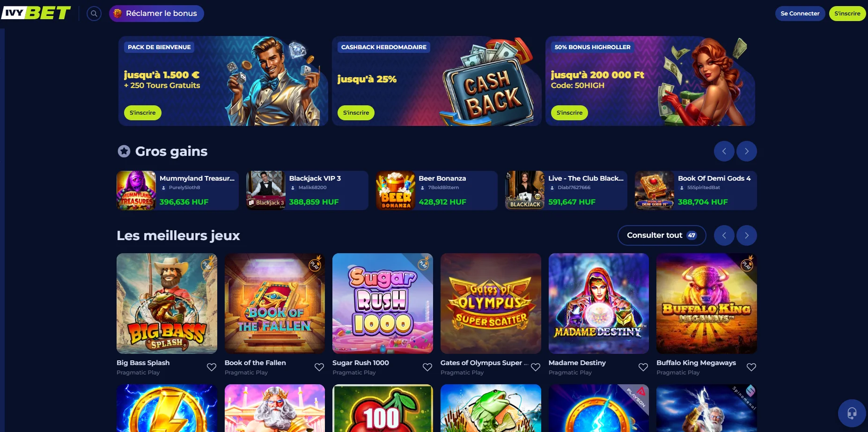The width and height of the screenshot is (868, 432).
Task: Click the IVYBET logo
Action: pos(36,13)
